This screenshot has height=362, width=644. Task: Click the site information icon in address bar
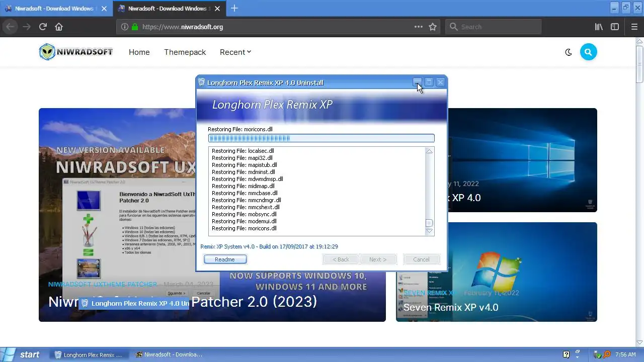coord(125,27)
